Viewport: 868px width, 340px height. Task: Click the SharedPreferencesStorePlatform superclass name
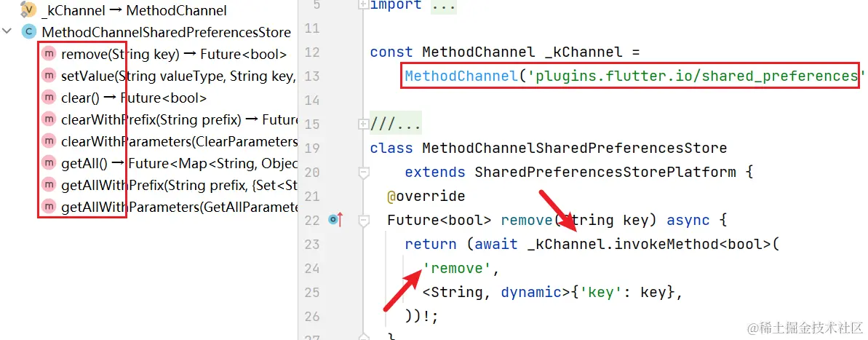605,173
